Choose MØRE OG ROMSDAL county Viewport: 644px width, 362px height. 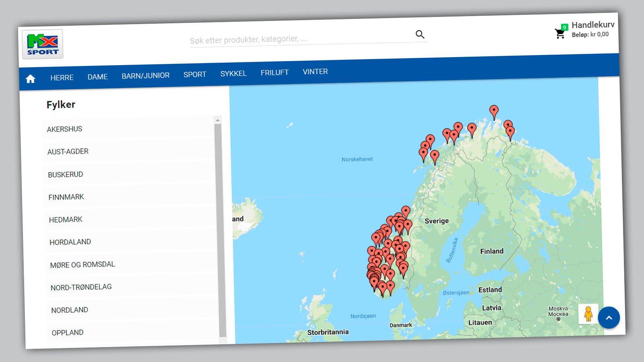[x=83, y=265]
